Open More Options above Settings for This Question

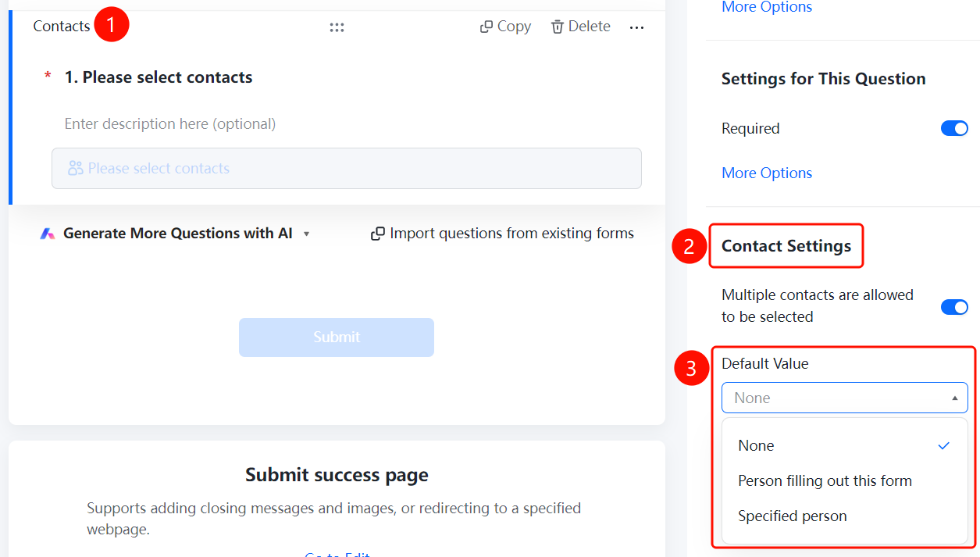(x=767, y=7)
